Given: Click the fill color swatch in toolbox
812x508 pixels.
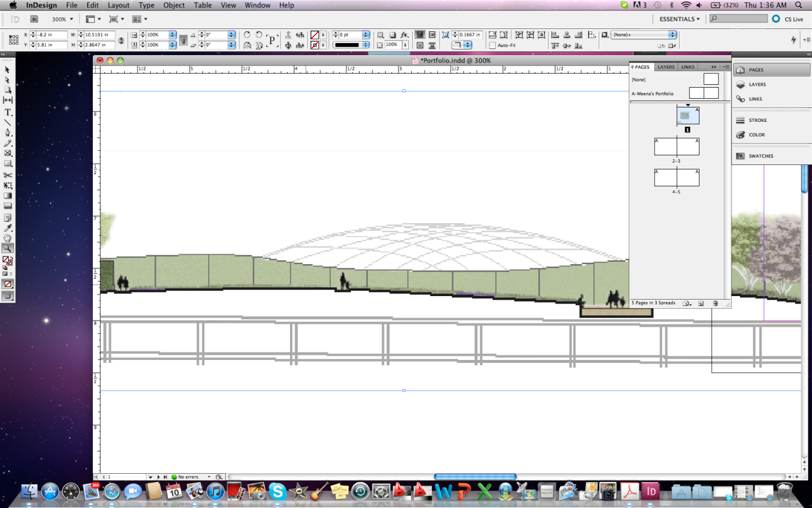Looking at the screenshot, I should coord(6,260).
